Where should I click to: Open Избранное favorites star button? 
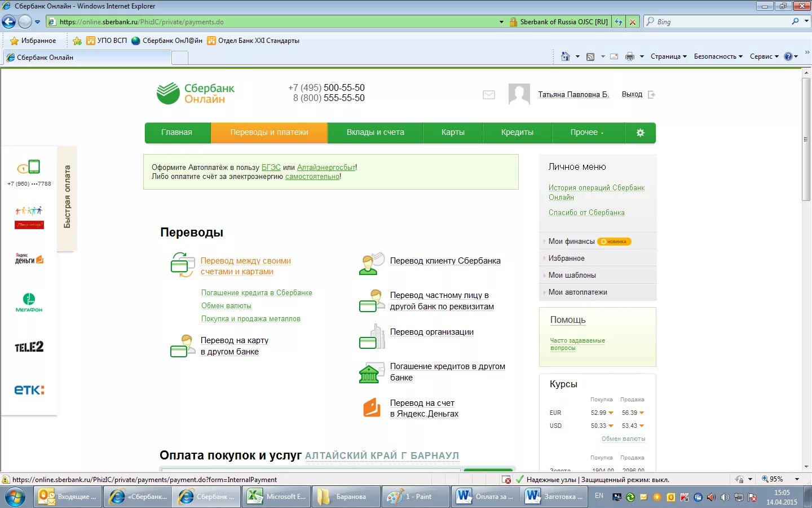click(x=33, y=41)
